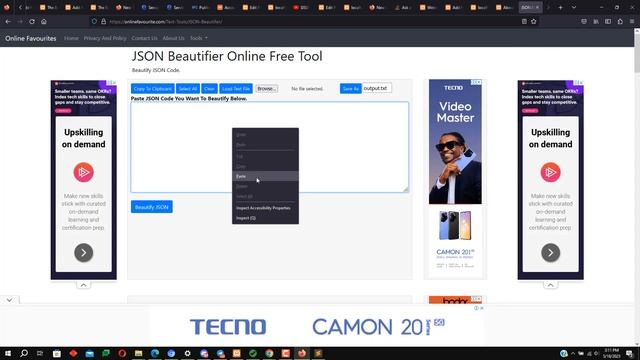640x360 pixels.
Task: Open Microsoft Edge from the taskbar
Action: pos(155,353)
